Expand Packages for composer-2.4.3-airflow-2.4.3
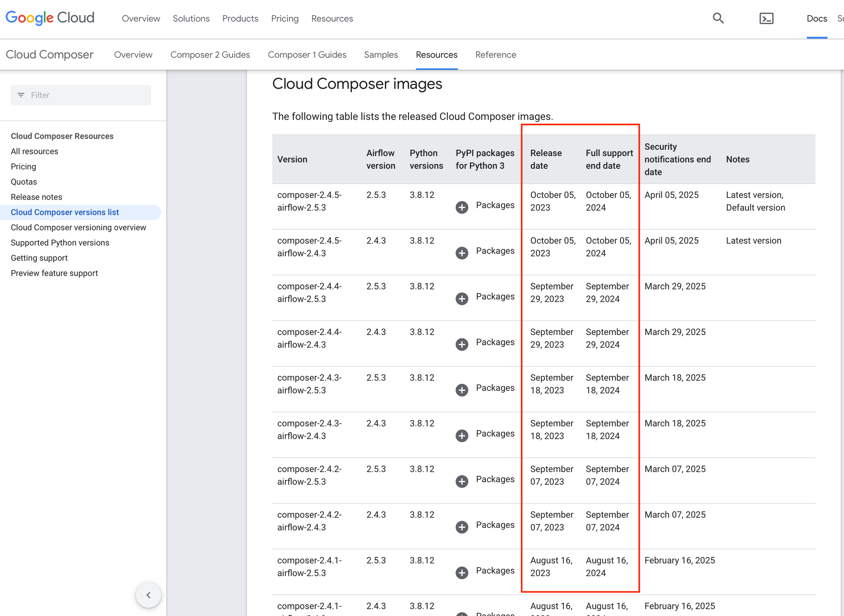Screen dimensions: 844x616 click(x=462, y=435)
